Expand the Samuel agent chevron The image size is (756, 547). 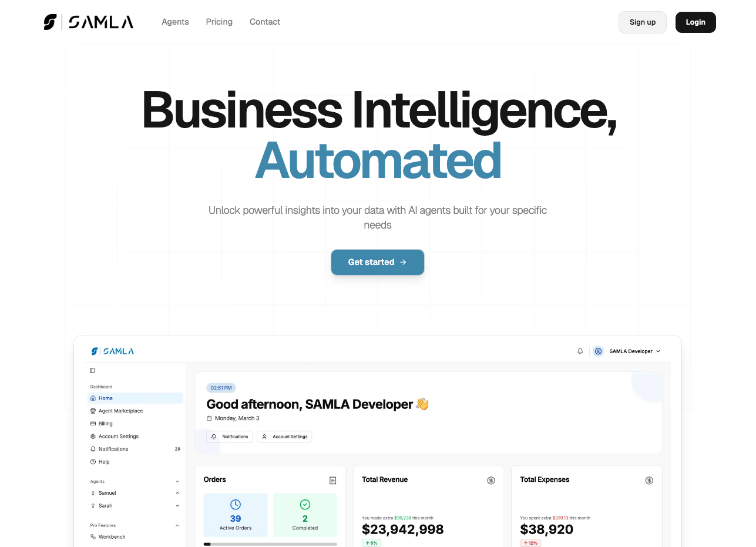(x=177, y=493)
